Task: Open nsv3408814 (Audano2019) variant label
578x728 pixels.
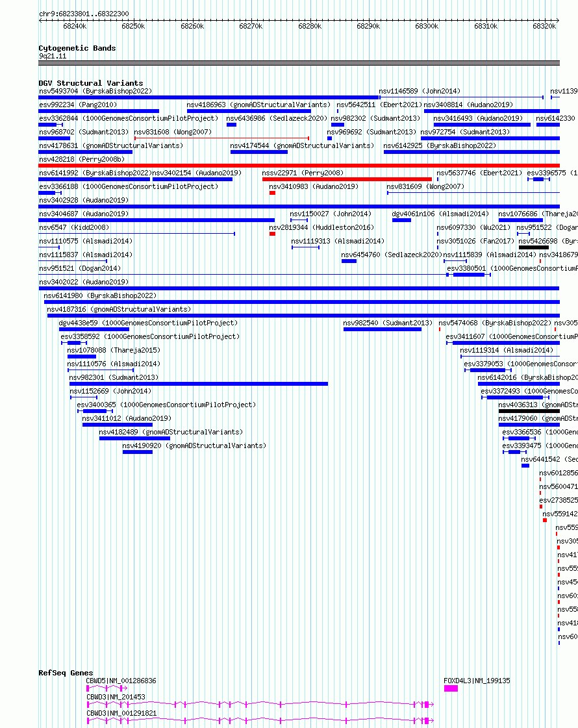Action: coord(468,105)
